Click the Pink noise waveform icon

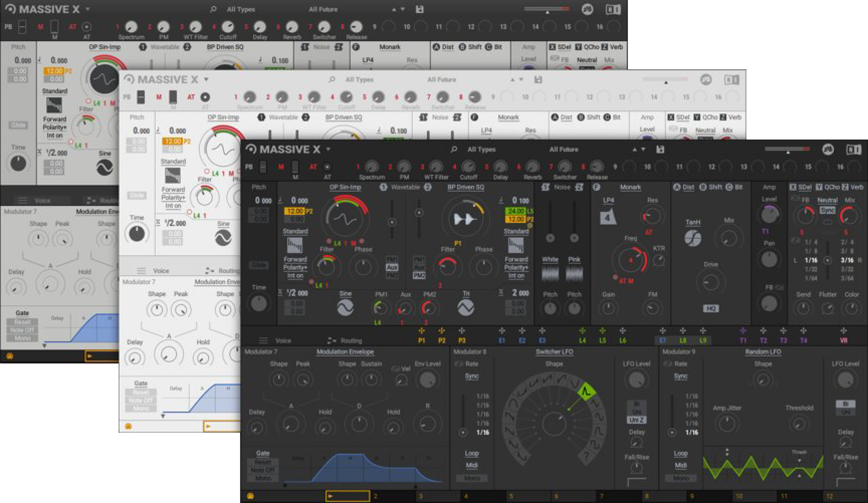575,273
